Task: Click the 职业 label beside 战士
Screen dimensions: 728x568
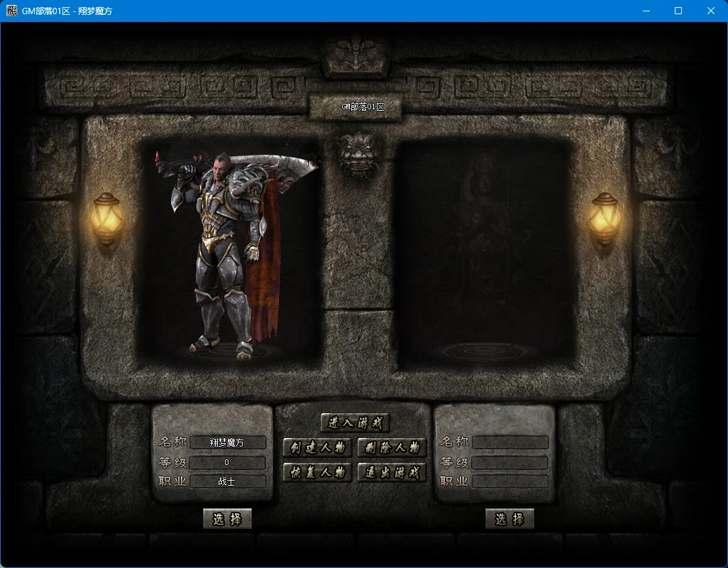Action: click(x=172, y=481)
